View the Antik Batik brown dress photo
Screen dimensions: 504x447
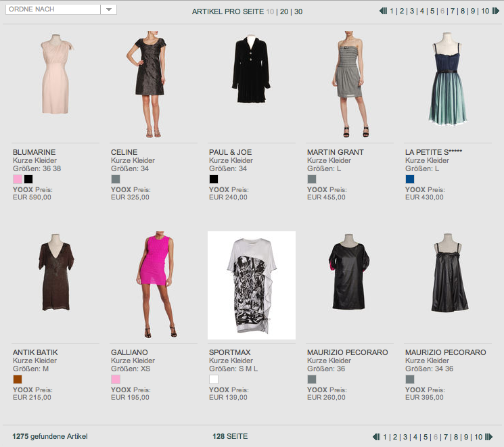[55, 285]
